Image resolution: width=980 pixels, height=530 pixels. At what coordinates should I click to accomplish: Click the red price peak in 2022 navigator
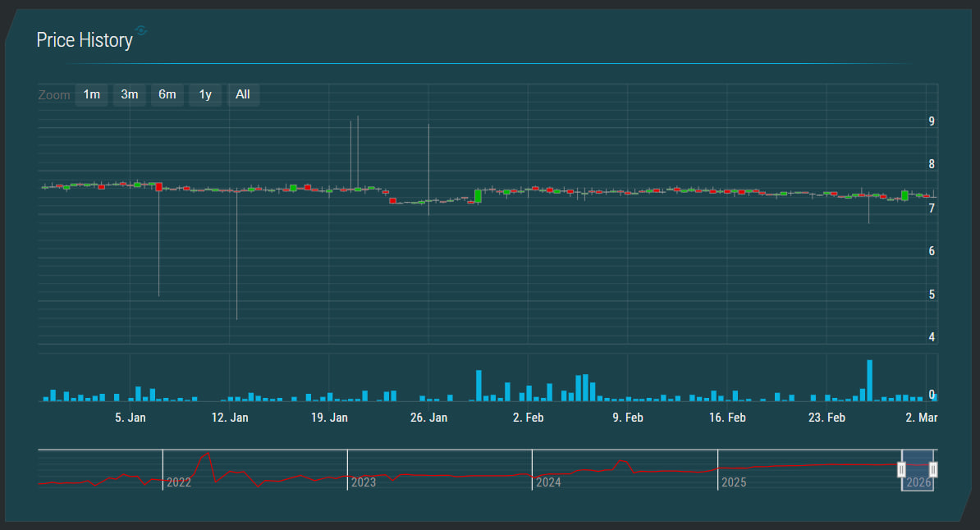(x=207, y=454)
